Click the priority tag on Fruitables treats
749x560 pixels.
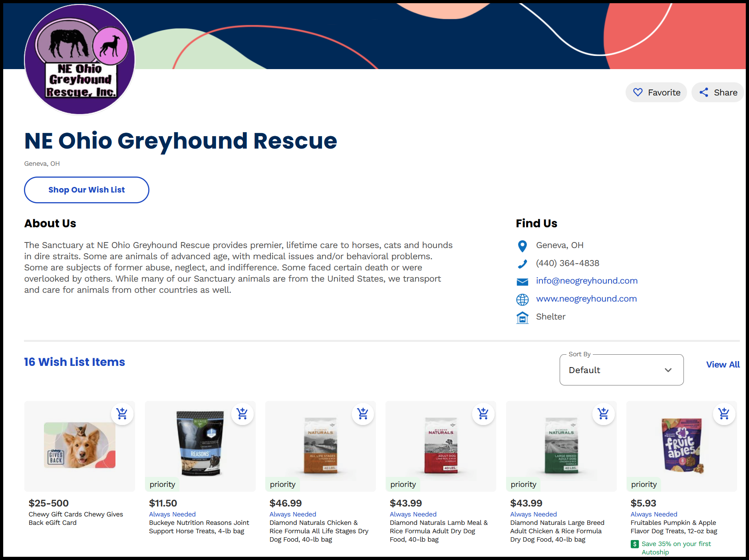644,485
